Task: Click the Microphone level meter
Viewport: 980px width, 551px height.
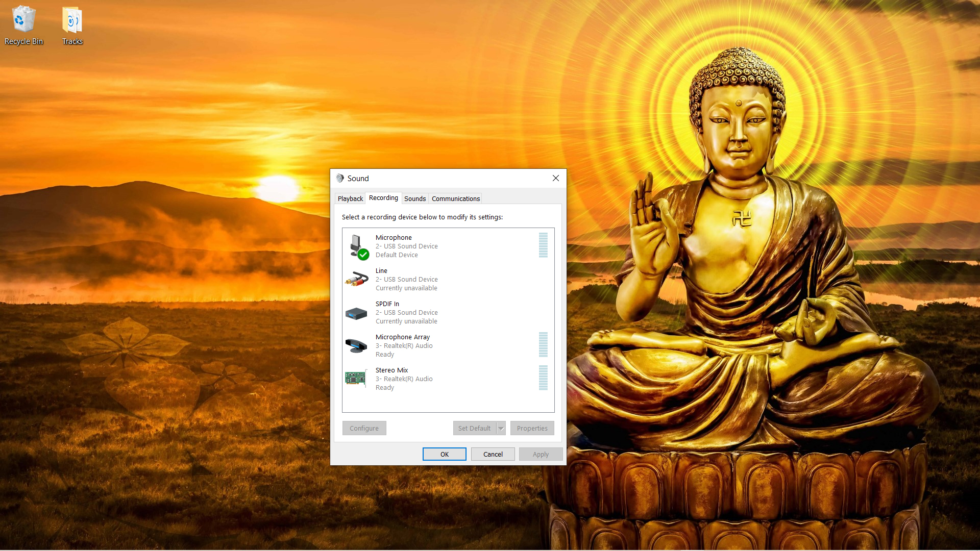Action: [x=543, y=245]
